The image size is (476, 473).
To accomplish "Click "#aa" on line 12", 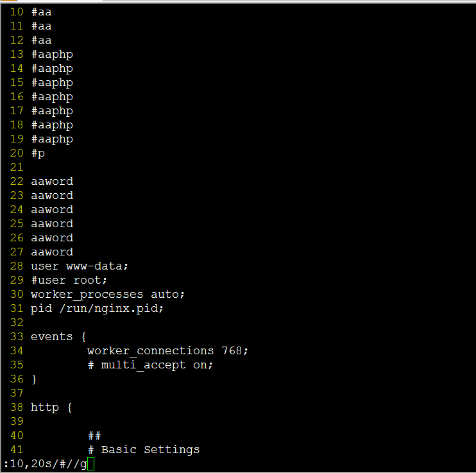I will click(x=42, y=40).
